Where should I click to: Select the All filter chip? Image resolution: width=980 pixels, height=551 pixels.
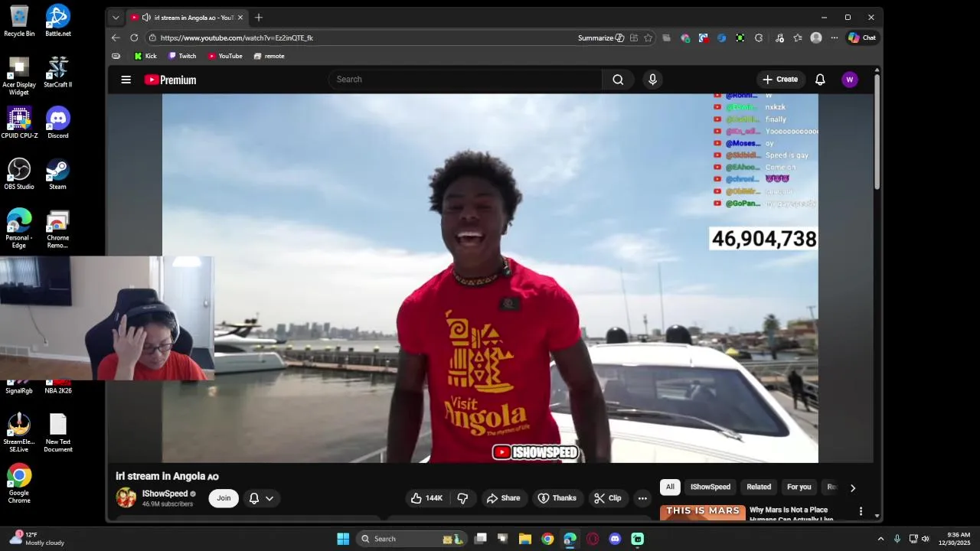click(x=670, y=487)
